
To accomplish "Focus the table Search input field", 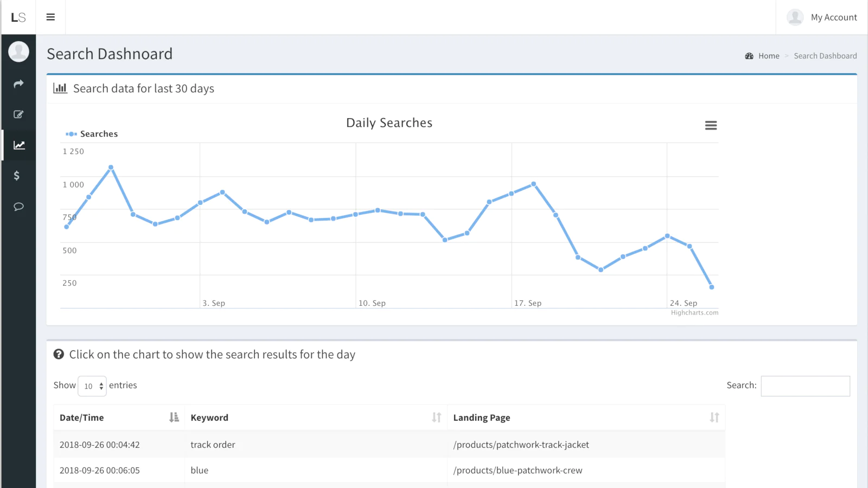I will (805, 386).
